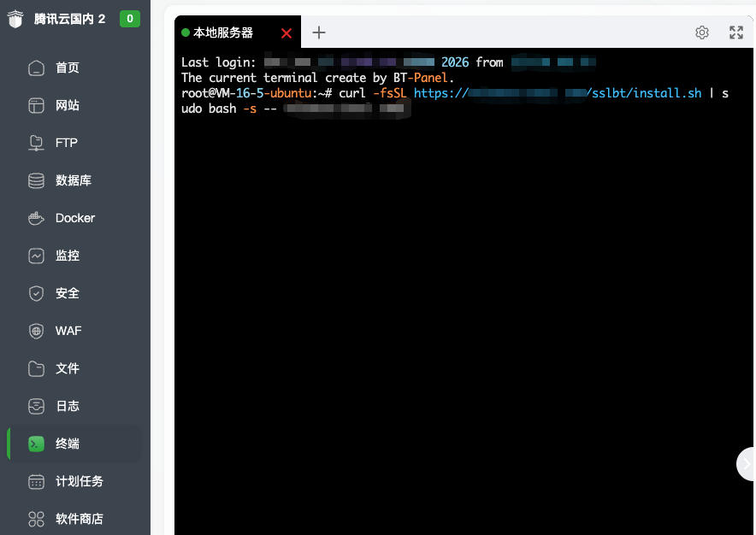
Task: Click the shield icon beside 安全
Action: 36,294
